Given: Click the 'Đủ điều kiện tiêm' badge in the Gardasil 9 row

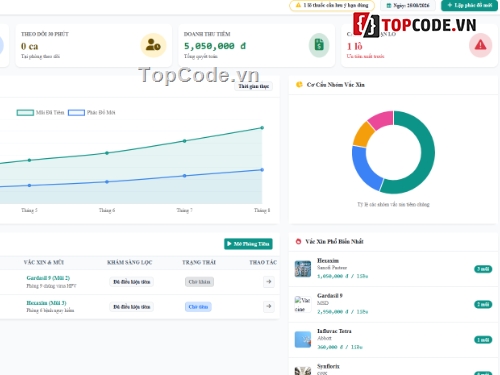Looking at the screenshot, I should [132, 282].
